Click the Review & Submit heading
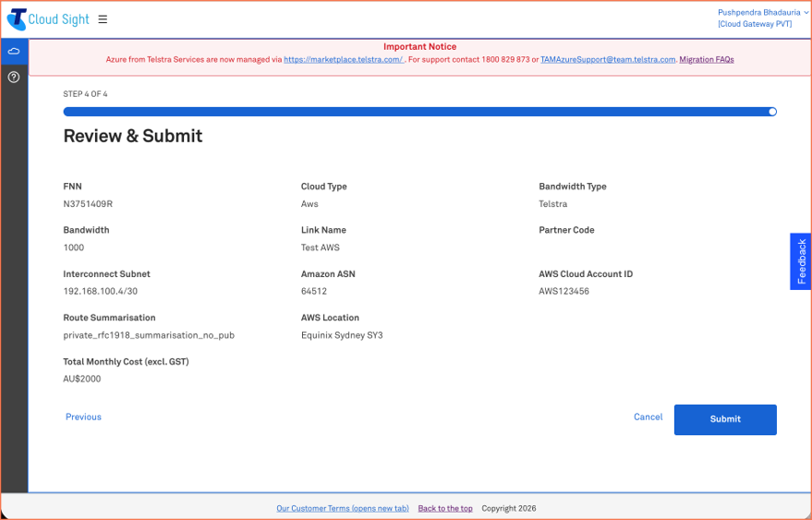Screen dimensions: 812x520 coord(133,136)
